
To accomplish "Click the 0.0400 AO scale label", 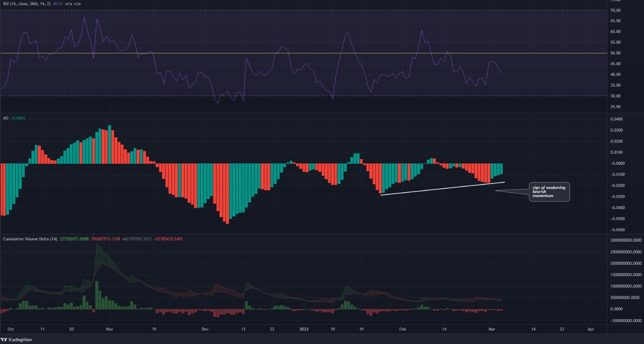I will click(x=616, y=119).
